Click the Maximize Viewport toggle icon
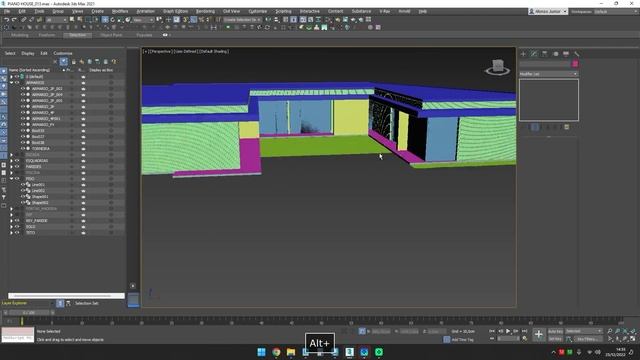640x360 pixels. (x=633, y=339)
